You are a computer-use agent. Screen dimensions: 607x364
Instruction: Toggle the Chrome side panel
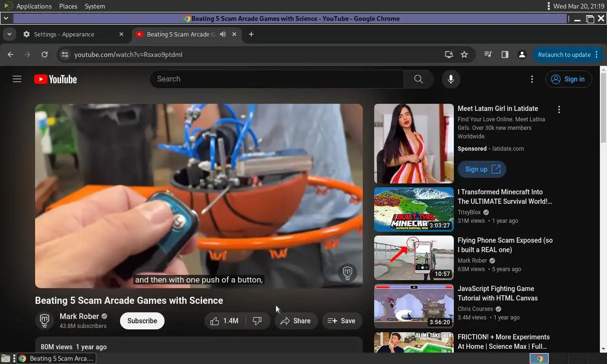[505, 55]
